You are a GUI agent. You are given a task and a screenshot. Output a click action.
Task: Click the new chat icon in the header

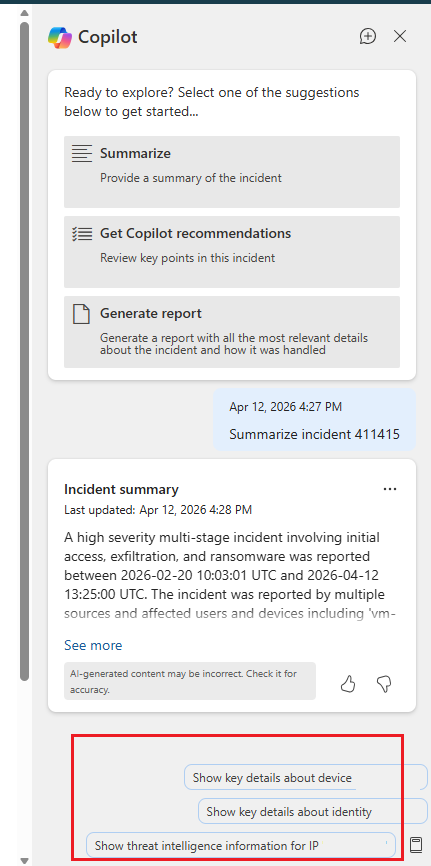[367, 36]
